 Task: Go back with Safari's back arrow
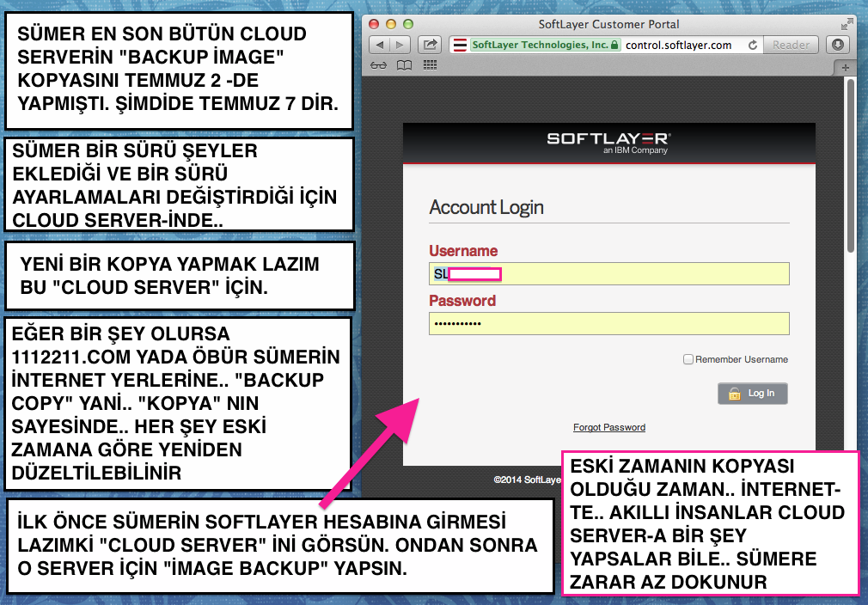(x=379, y=45)
